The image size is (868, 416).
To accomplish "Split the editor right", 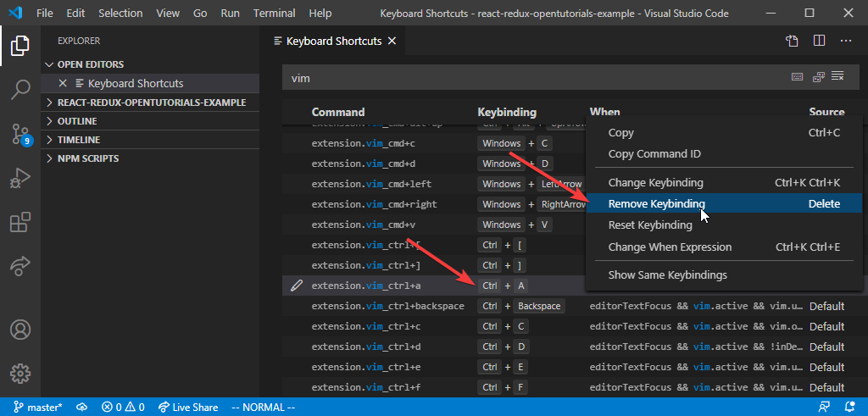I will [x=820, y=41].
